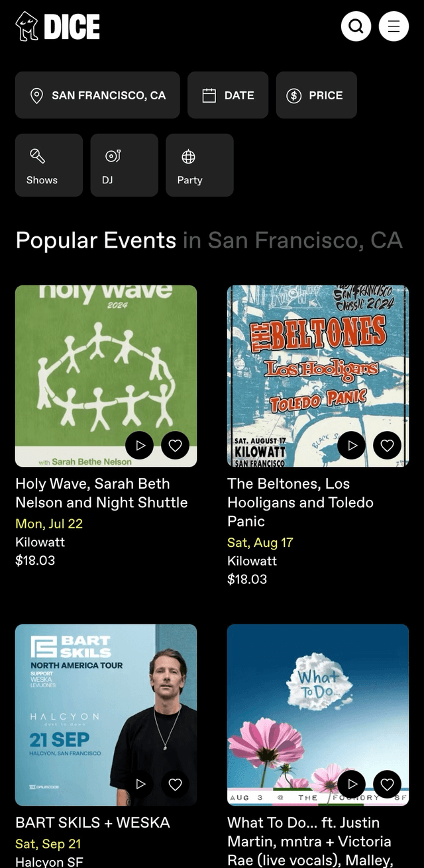Image resolution: width=424 pixels, height=868 pixels.
Task: Save the Holy Wave event with heart
Action: click(x=175, y=446)
